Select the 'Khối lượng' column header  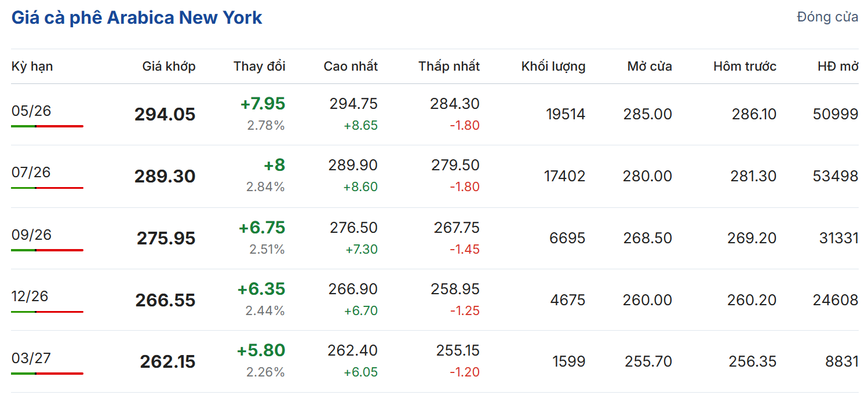553,67
